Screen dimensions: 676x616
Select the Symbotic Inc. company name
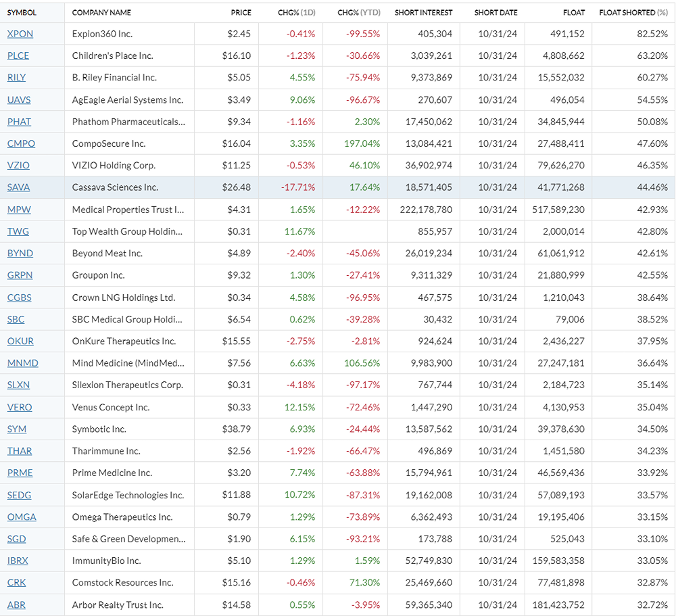[x=99, y=429]
